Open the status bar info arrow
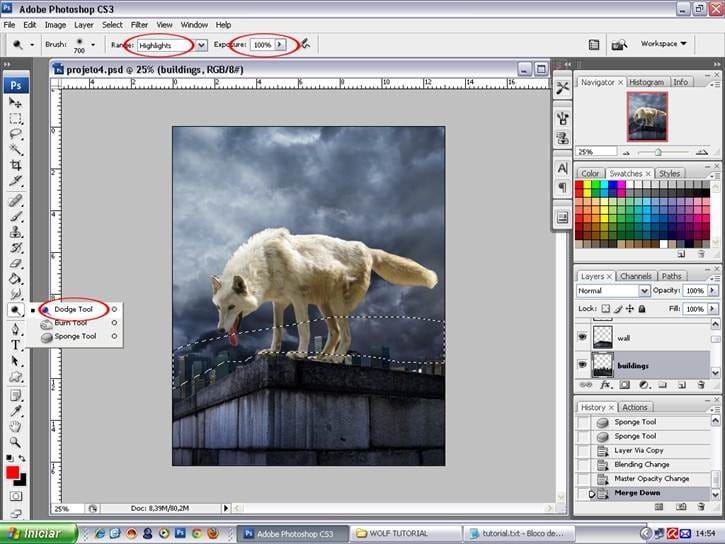Screen dimensions: 725x544 226,508
